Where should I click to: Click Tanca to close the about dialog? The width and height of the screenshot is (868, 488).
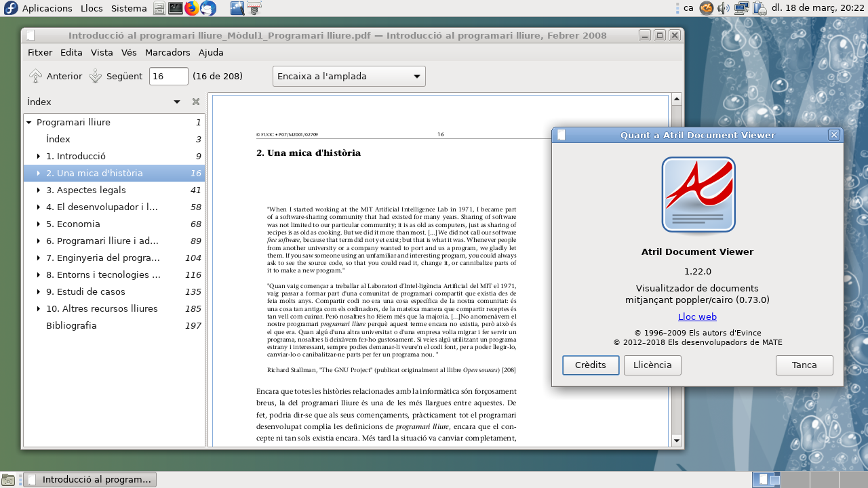pos(804,365)
